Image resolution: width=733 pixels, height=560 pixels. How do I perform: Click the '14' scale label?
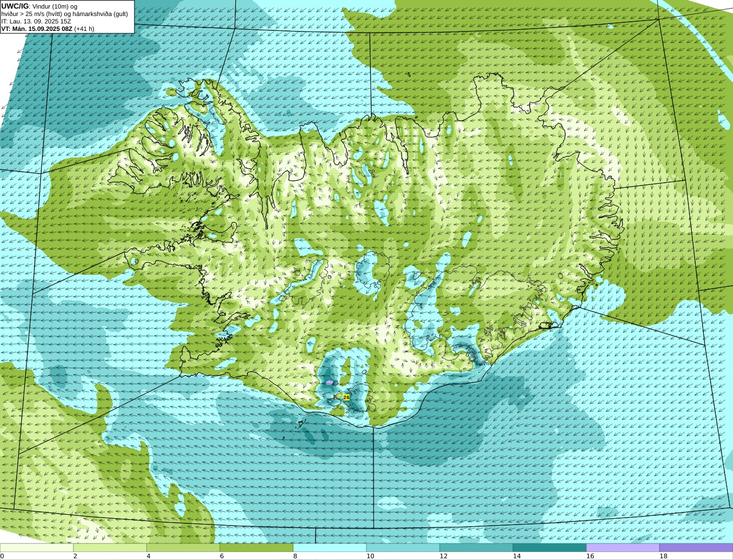click(x=517, y=556)
